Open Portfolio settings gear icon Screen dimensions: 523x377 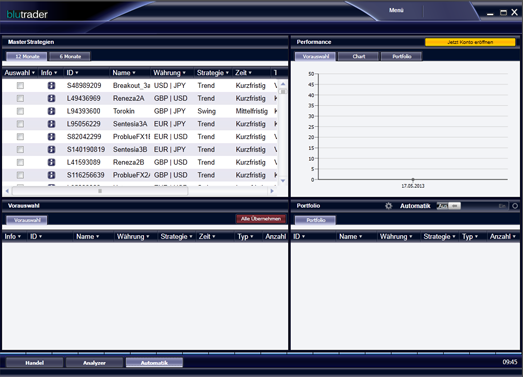pyautogui.click(x=389, y=206)
